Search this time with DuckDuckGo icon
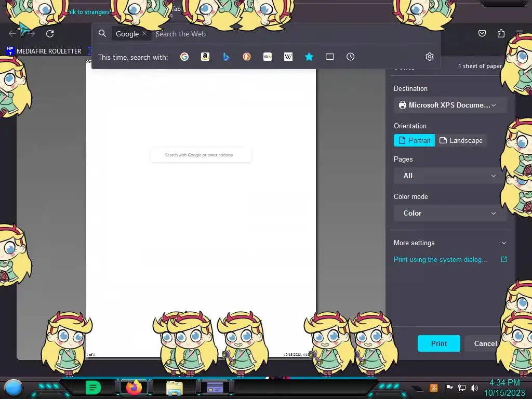This screenshot has width=532, height=399. pyautogui.click(x=247, y=57)
